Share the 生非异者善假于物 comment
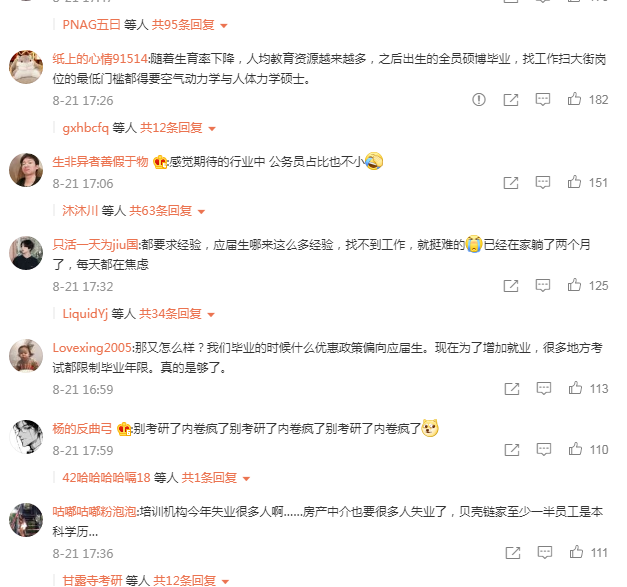 [511, 183]
